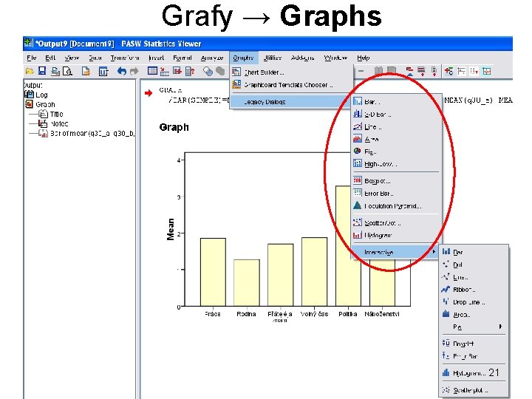
Task: Click the Go to Data table icon
Action: click(x=152, y=71)
